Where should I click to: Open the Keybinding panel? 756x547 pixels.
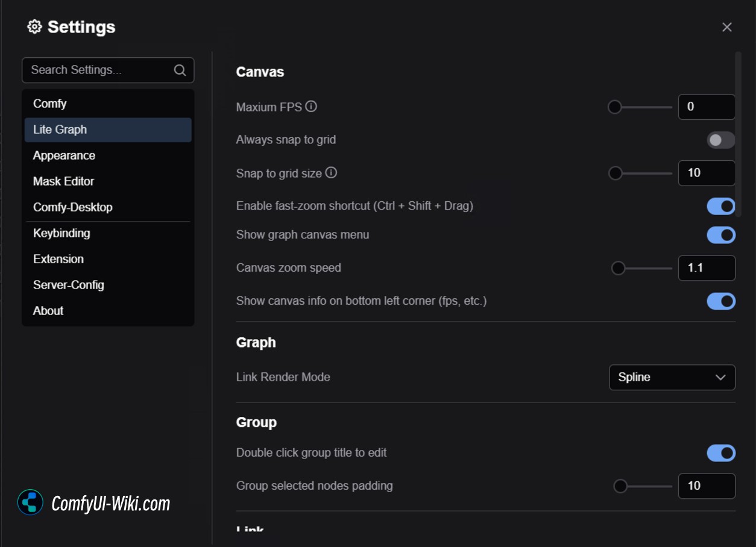[x=108, y=233]
